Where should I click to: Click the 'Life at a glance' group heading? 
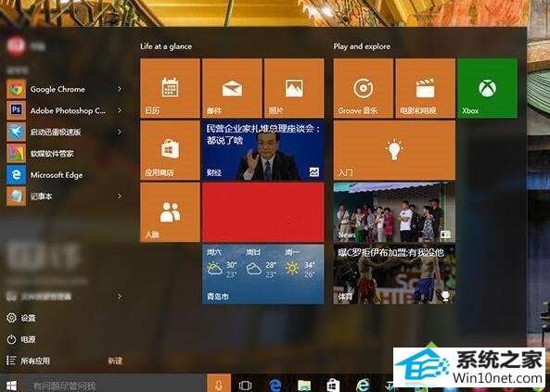point(166,46)
